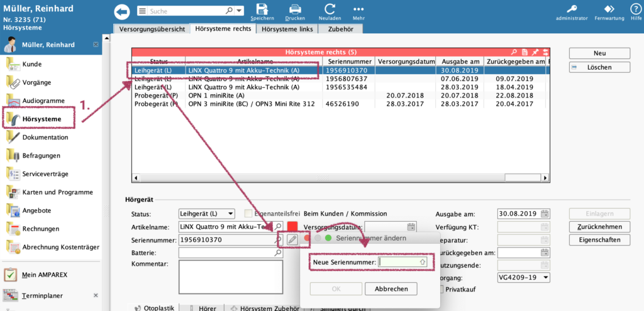The height and width of the screenshot is (311, 644).
Task: Enable the Privatkauf checkbox
Action: (x=441, y=289)
